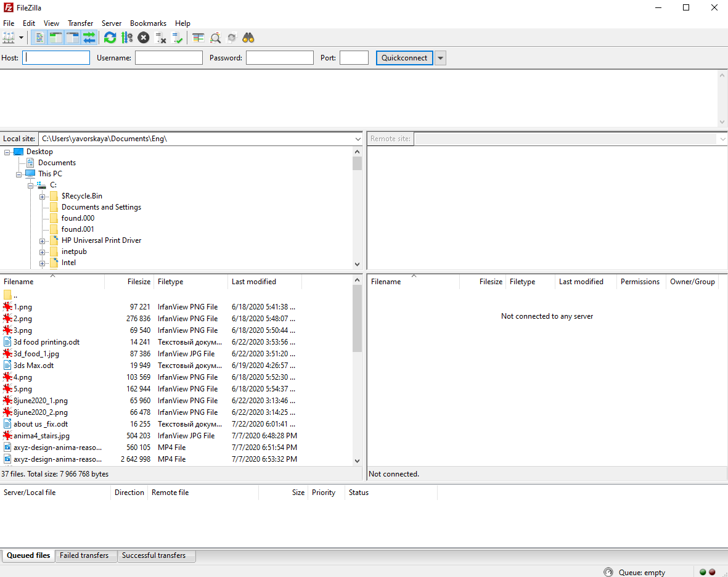Screen dimensions: 728x577
Task: Click the binoculars file search icon
Action: [248, 38]
